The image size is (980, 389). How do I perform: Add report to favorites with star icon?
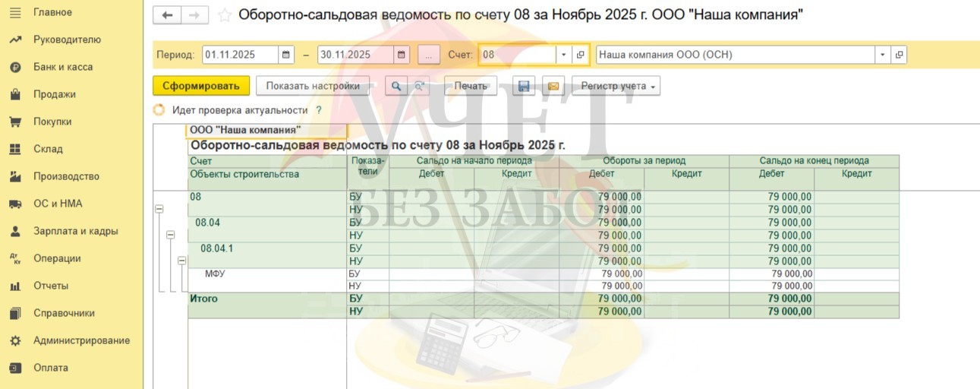click(x=225, y=15)
